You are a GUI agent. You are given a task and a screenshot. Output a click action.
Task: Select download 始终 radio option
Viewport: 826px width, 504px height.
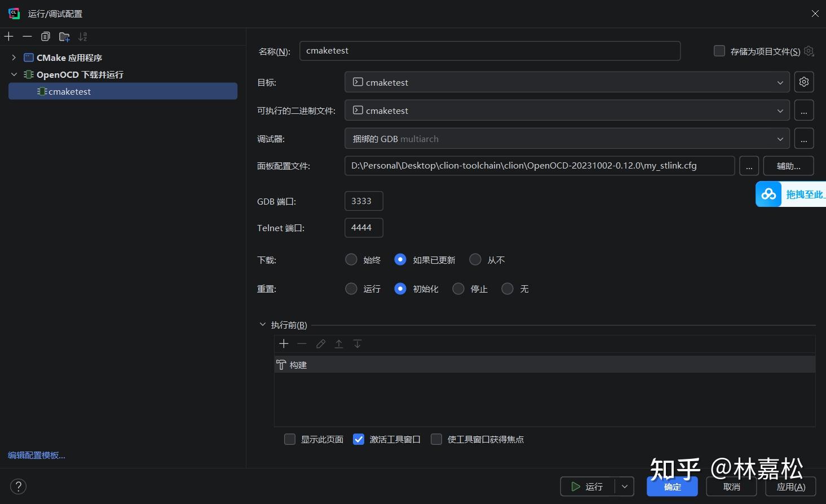tap(351, 259)
